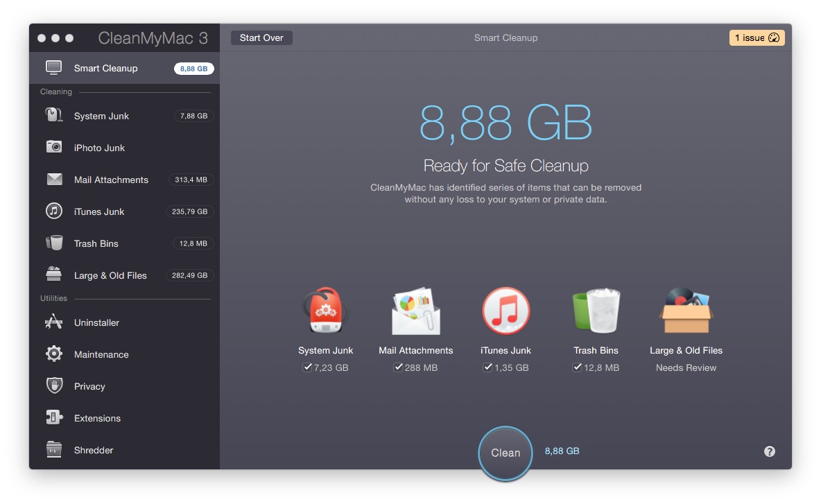Click the 7,88 GB System Junk badge
821x504 pixels.
tap(193, 116)
